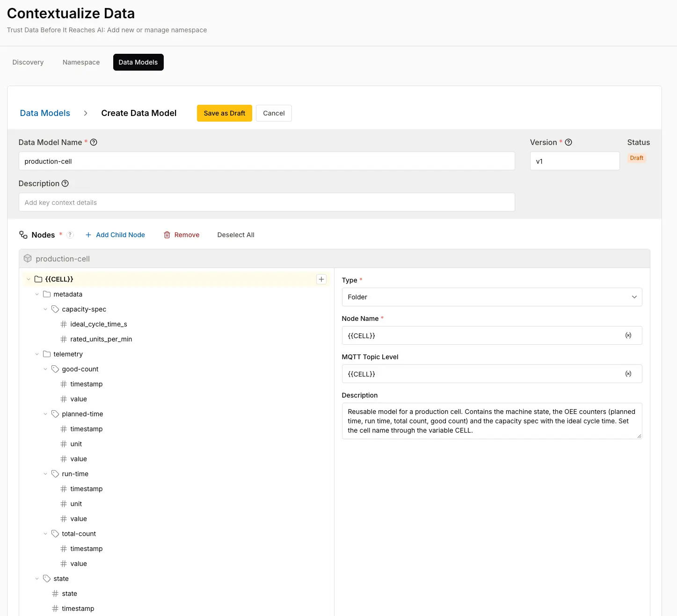The image size is (677, 616).
Task: Click the tag icon of good-count node
Action: [55, 369]
